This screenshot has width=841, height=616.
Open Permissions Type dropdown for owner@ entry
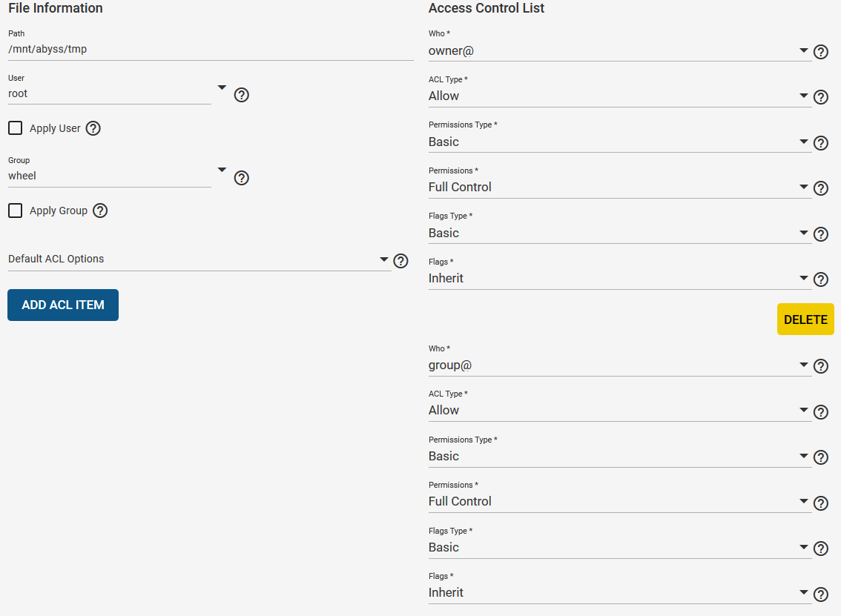click(x=619, y=142)
